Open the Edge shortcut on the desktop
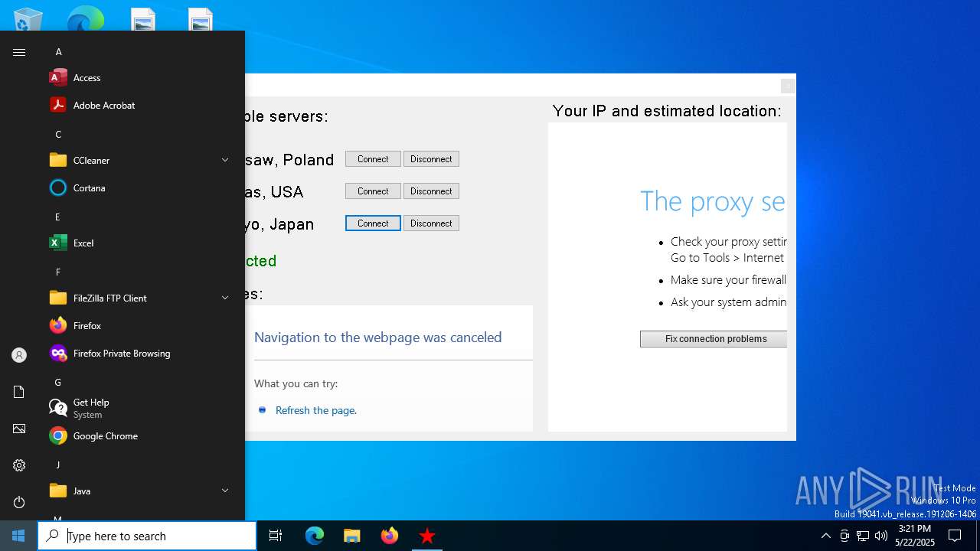 [85, 18]
